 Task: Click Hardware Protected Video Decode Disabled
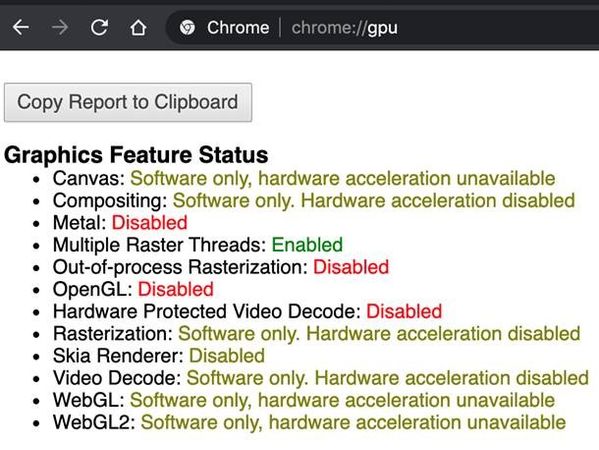click(404, 311)
